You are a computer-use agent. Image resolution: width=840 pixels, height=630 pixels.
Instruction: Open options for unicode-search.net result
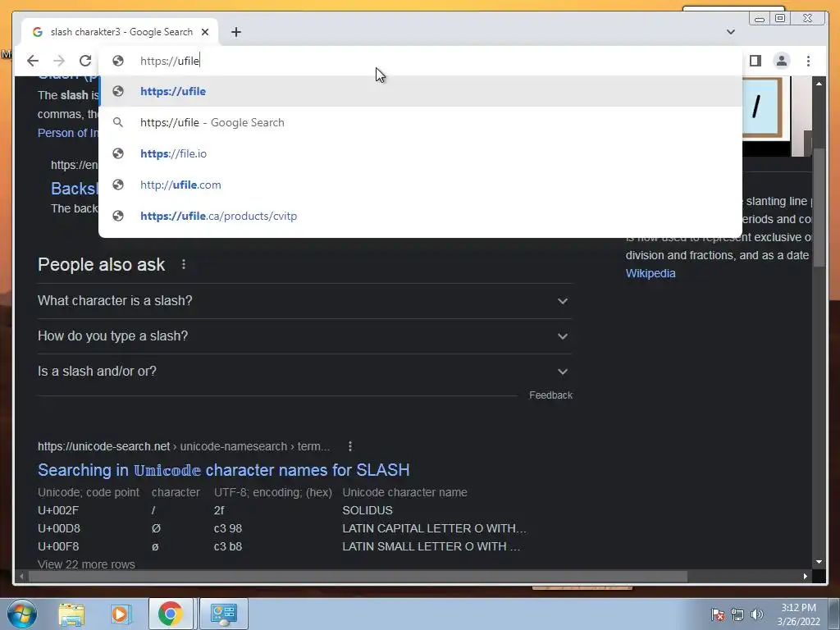pyautogui.click(x=349, y=446)
